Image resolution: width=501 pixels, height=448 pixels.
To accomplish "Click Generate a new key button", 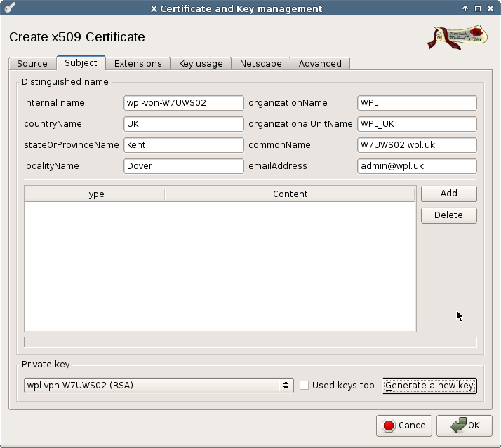I will 429,386.
